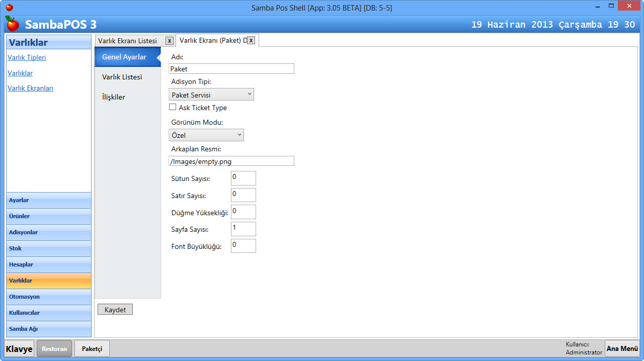Open the Adisyon Tipi dropdown
This screenshot has width=644, height=361.
[x=211, y=95]
